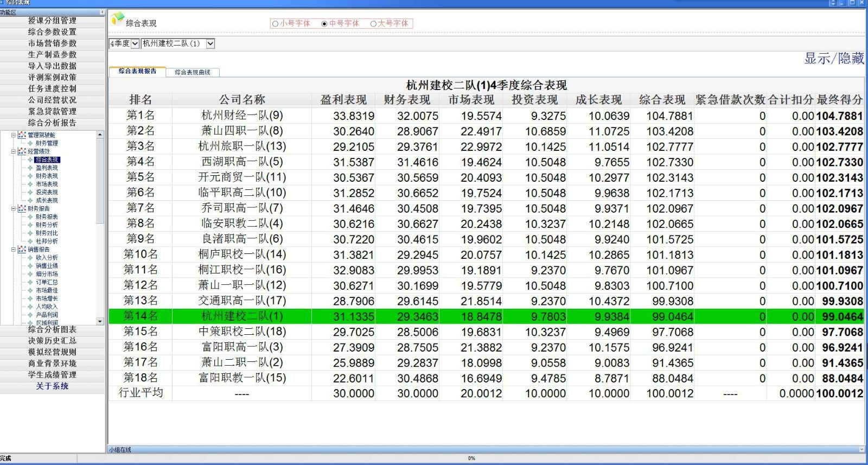Open the 杭州建校二队(1) team dropdown
This screenshot has width=868, height=465.
(x=210, y=43)
